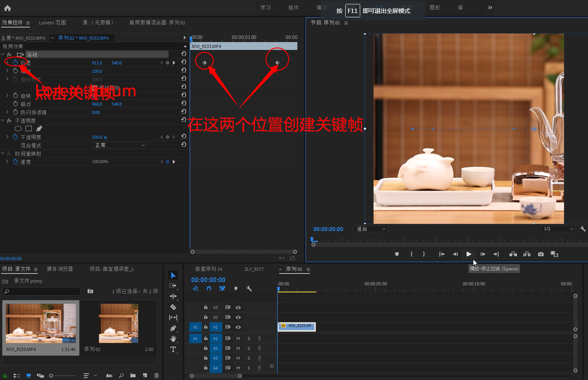
Task: Select the free draw bezier mask pen
Action: pyautogui.click(x=39, y=129)
